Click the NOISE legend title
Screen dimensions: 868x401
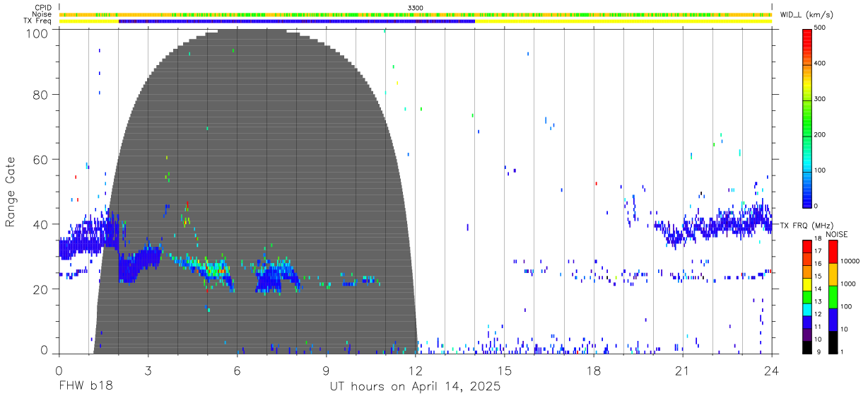(835, 234)
